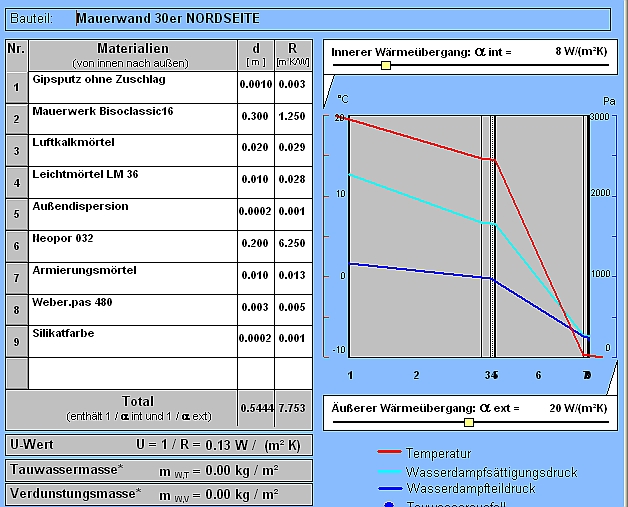
Task: Click thickness value 0.0010 for Gipsputz
Action: coord(256,84)
